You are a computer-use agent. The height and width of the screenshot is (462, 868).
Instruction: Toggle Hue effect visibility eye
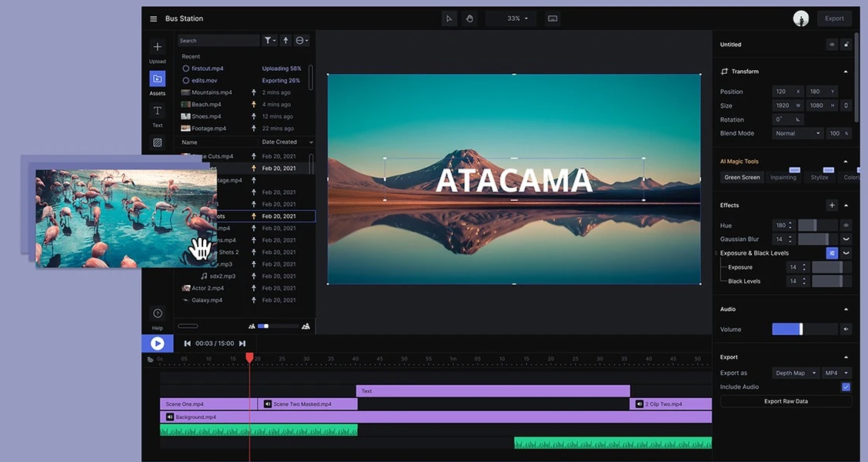(x=846, y=226)
